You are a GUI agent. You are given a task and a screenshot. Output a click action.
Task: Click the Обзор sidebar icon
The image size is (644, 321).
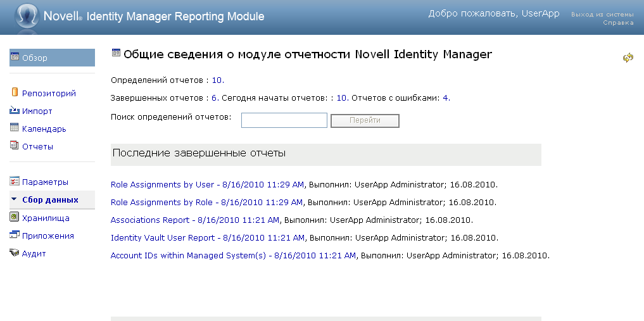coord(15,57)
